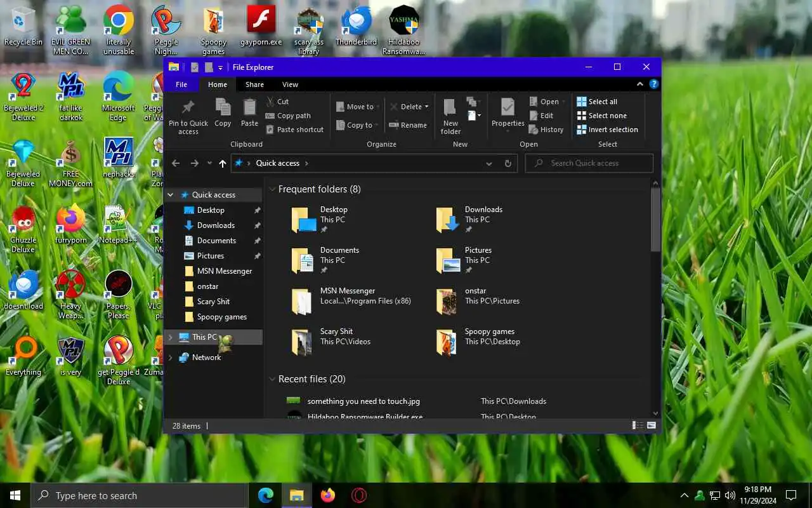Select Thunderbird desktop icon
This screenshot has width=812, height=508.
click(356, 26)
